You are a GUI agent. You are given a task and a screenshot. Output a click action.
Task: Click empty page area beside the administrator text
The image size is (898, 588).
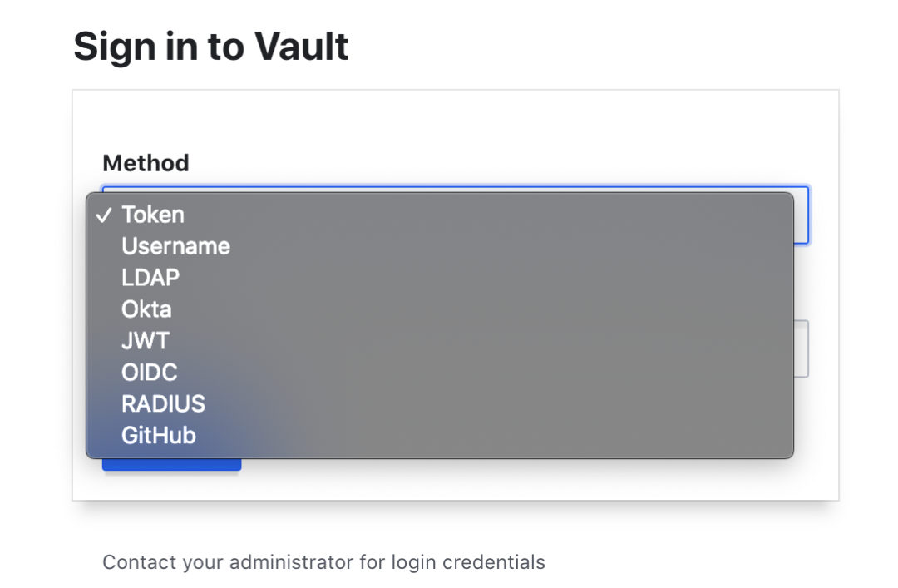click(716, 561)
